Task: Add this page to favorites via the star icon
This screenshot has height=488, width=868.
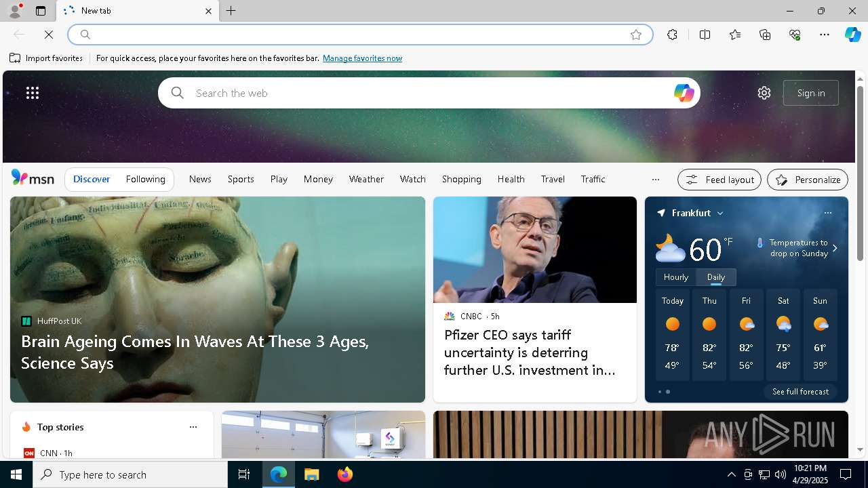Action: click(636, 35)
